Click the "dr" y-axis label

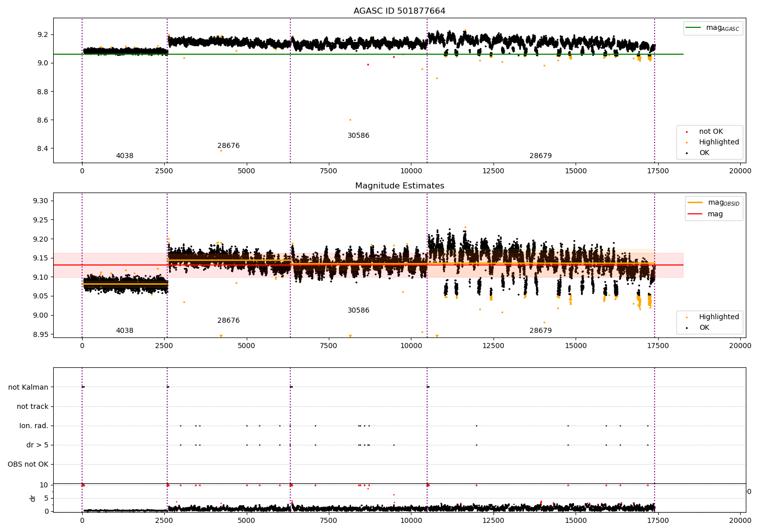[33, 499]
